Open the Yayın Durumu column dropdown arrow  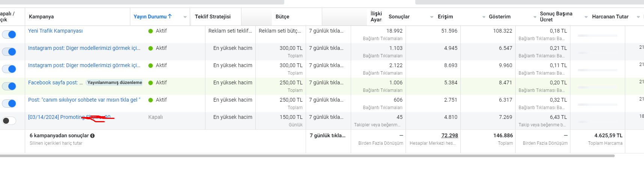(185, 17)
